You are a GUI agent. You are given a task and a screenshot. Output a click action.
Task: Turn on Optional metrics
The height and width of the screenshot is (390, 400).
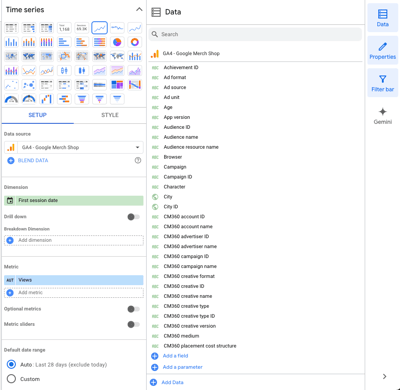click(x=134, y=309)
